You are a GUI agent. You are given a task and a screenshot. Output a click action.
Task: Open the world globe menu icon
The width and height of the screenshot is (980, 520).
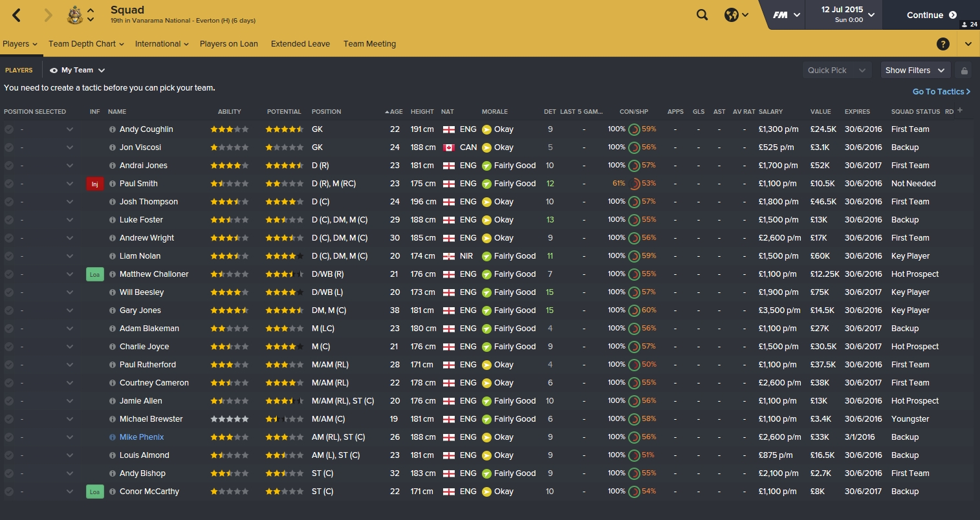click(732, 15)
